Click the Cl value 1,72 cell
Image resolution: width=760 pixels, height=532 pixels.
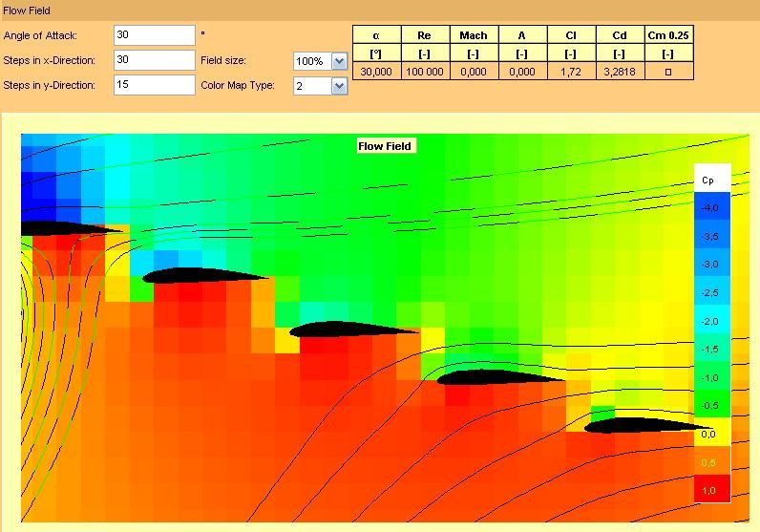point(570,72)
